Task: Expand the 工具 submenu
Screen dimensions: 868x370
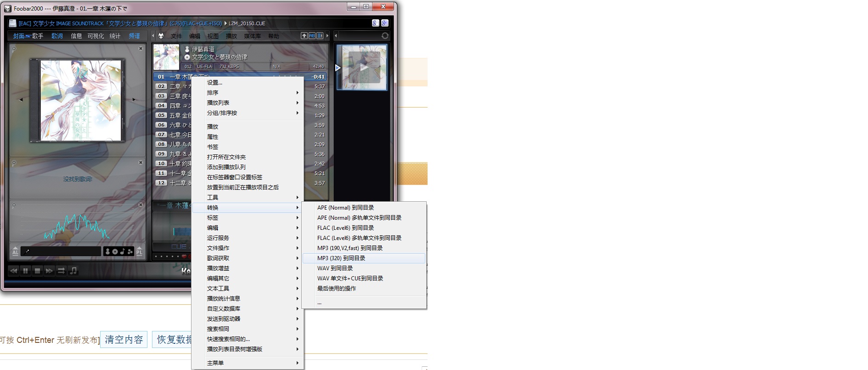Action: point(248,198)
